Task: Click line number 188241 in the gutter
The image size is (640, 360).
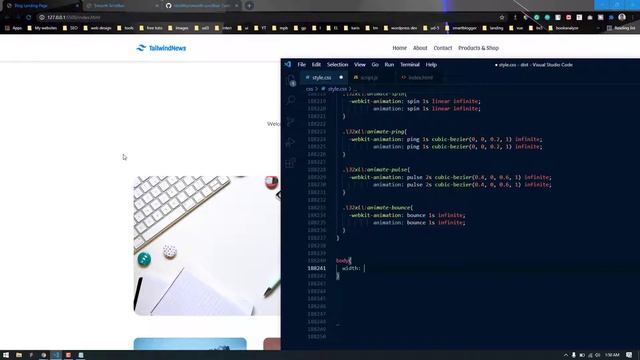Action: (317, 268)
